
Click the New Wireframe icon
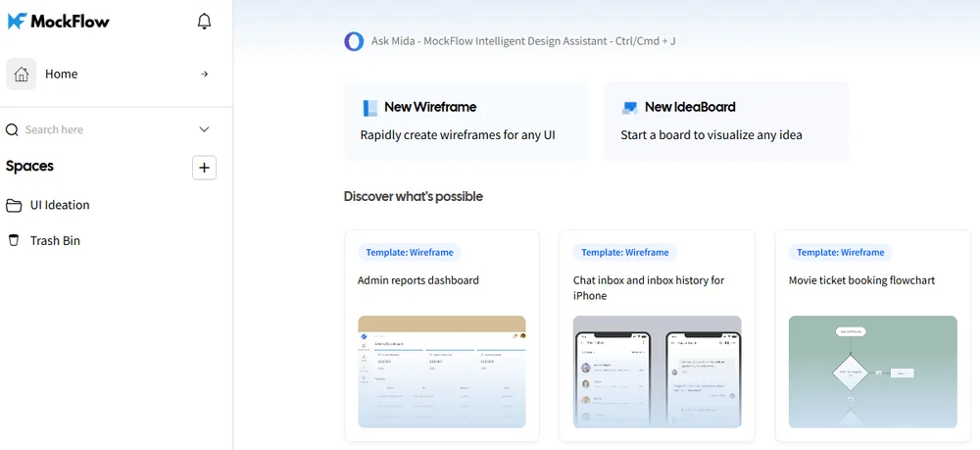pyautogui.click(x=370, y=108)
